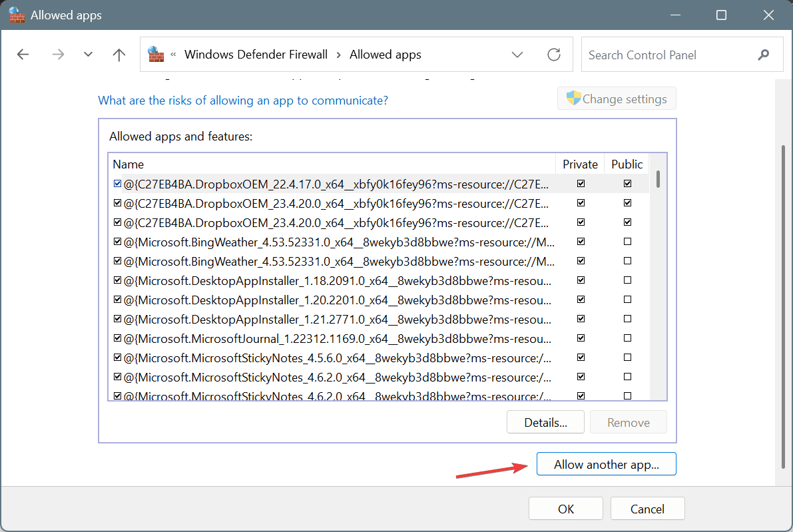793x532 pixels.
Task: Enable Public for DesktopAppInstaller_1.18.2091.0
Action: 627,280
